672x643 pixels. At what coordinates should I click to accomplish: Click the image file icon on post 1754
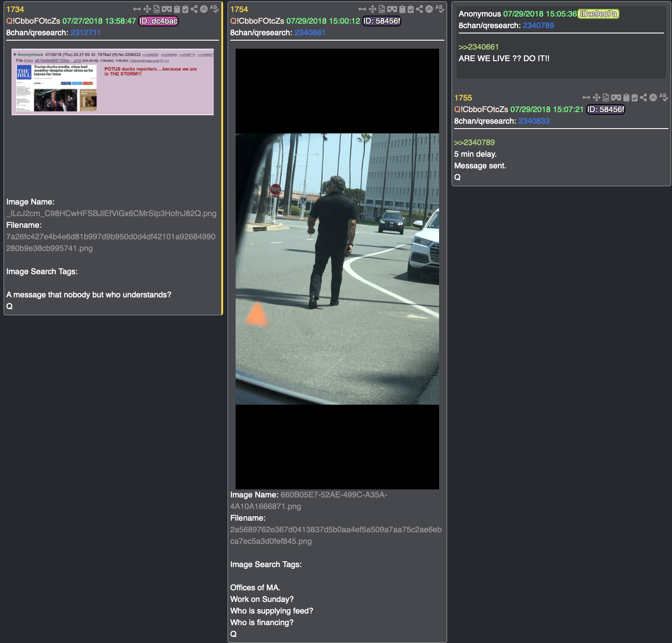click(382, 9)
